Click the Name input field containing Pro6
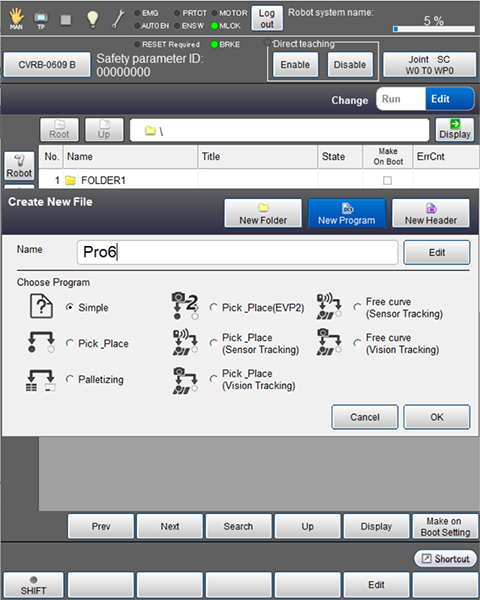Image resolution: width=480 pixels, height=600 pixels. [x=237, y=252]
